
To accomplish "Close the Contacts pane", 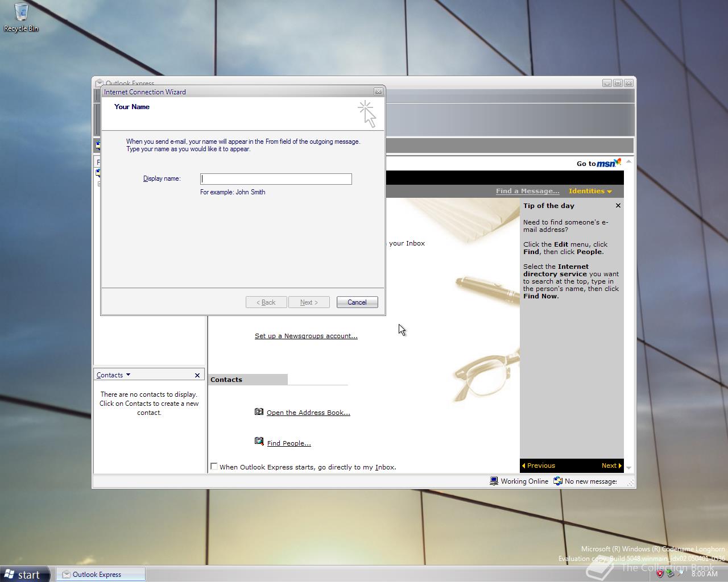I will 197,375.
